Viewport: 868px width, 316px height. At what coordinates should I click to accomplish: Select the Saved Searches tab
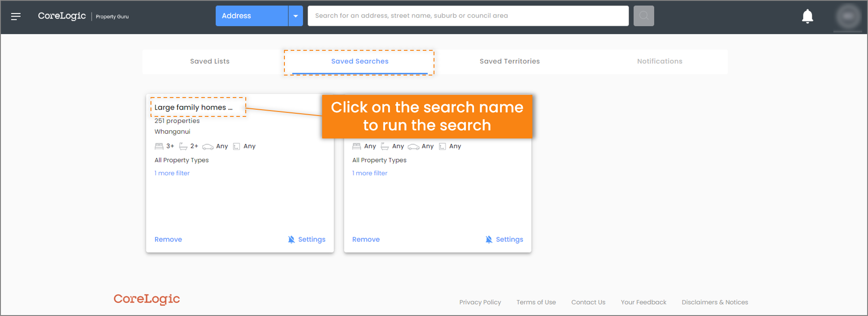(x=360, y=61)
